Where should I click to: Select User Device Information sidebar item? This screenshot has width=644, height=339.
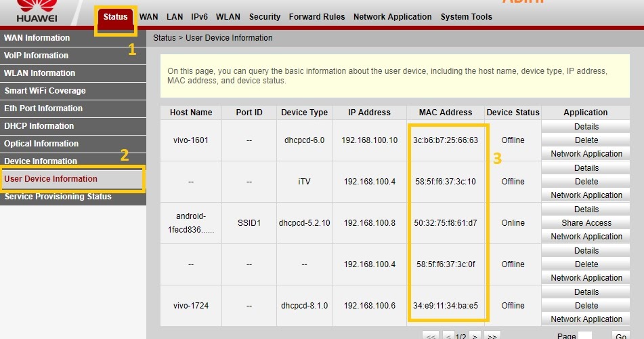click(73, 179)
